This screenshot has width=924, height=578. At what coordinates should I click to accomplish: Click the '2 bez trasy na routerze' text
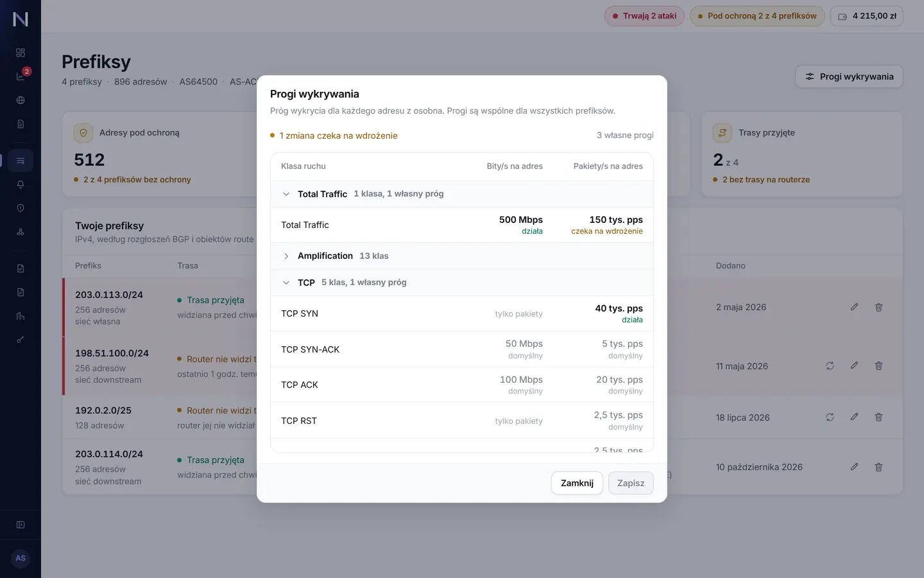click(766, 180)
